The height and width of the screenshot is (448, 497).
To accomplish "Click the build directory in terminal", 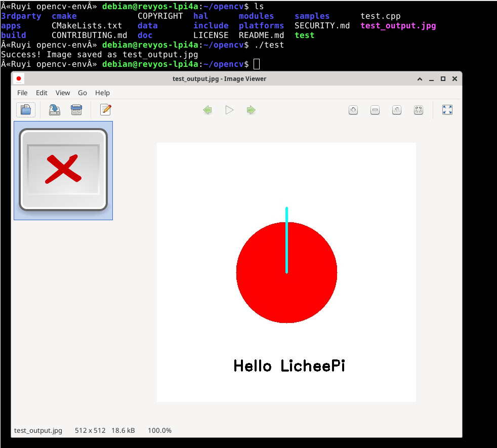I will [13, 35].
